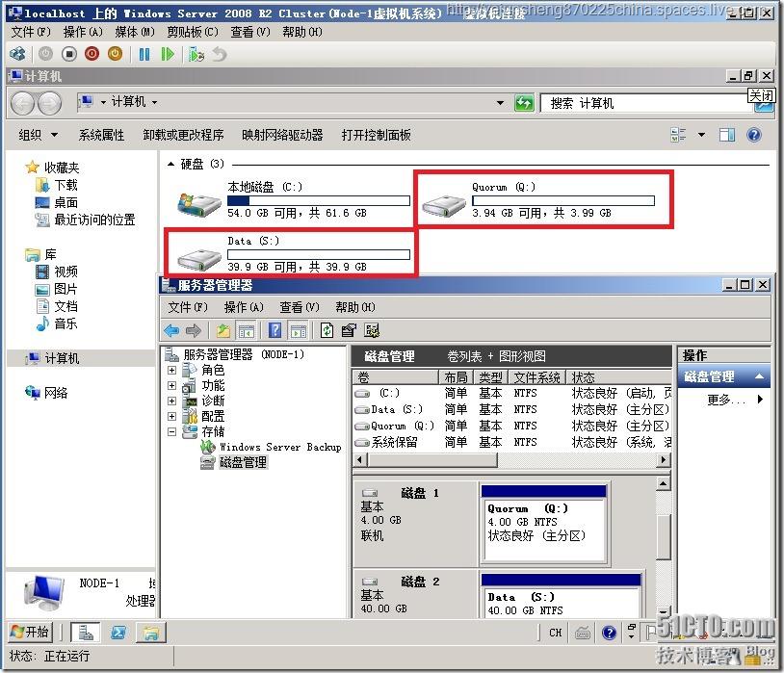
Task: Open the 帮助(H) menu in 服务器管理器
Action: pos(355,307)
